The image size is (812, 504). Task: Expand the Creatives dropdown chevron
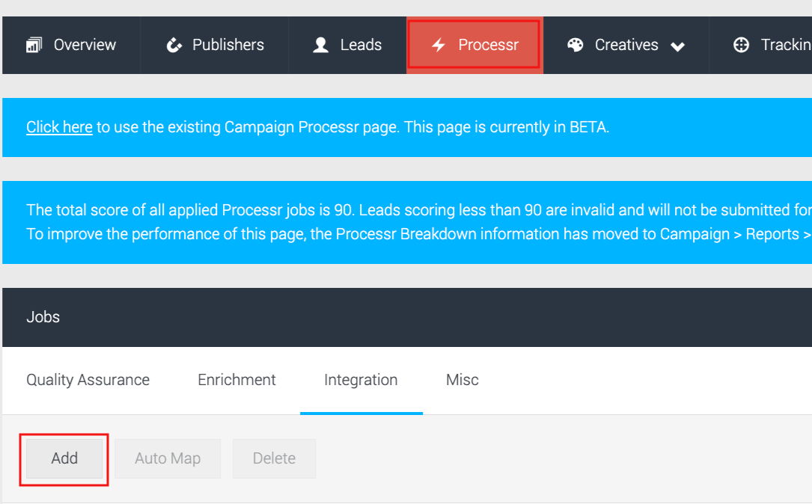(x=678, y=46)
